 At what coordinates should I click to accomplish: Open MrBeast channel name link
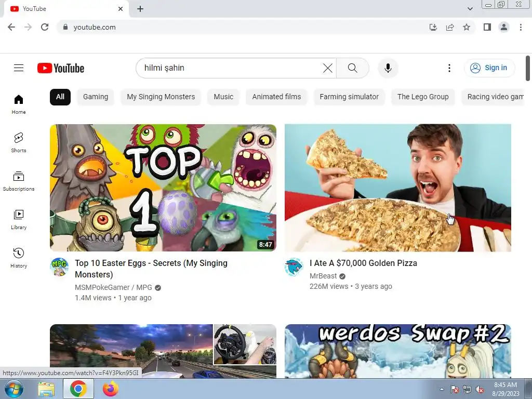point(323,276)
